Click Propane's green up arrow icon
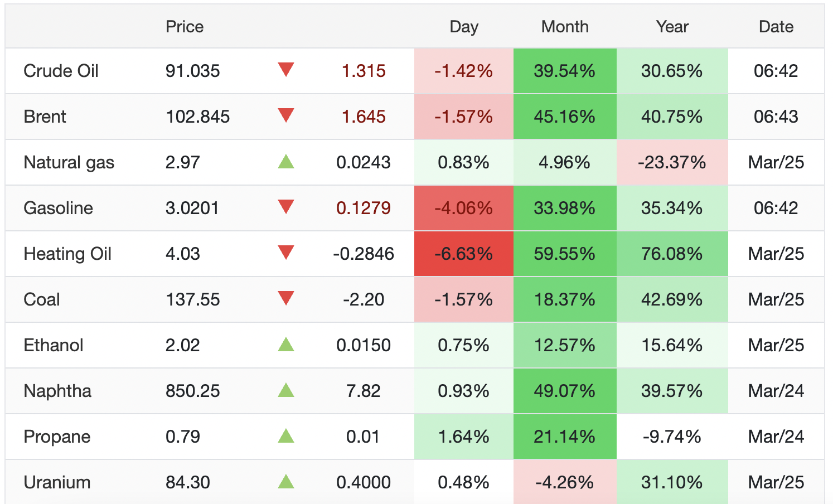Screen dimensions: 833x504 [286, 436]
